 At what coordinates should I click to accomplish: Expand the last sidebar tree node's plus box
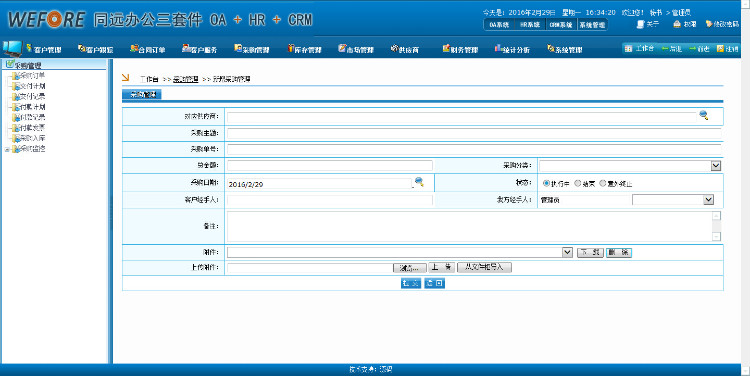[7, 150]
